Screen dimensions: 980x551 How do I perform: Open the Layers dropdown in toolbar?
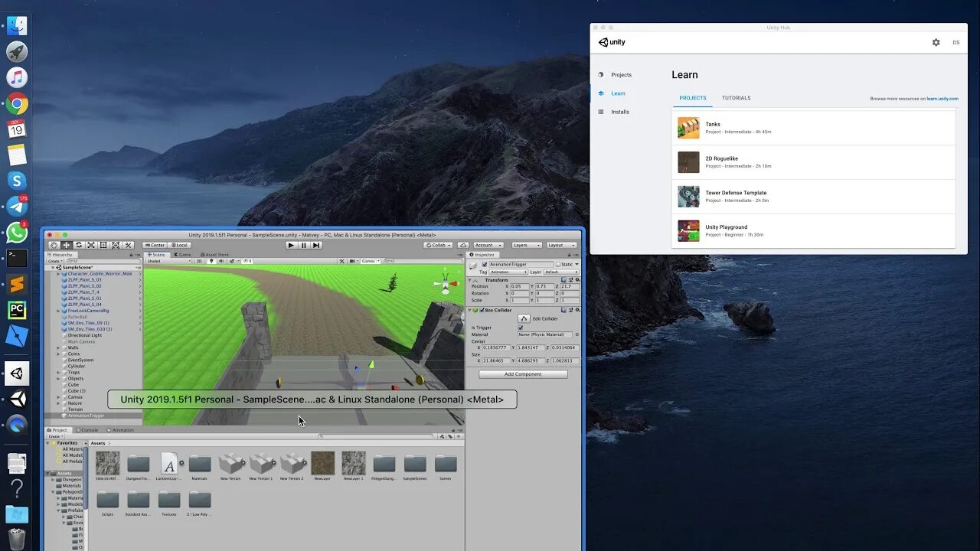click(x=527, y=245)
